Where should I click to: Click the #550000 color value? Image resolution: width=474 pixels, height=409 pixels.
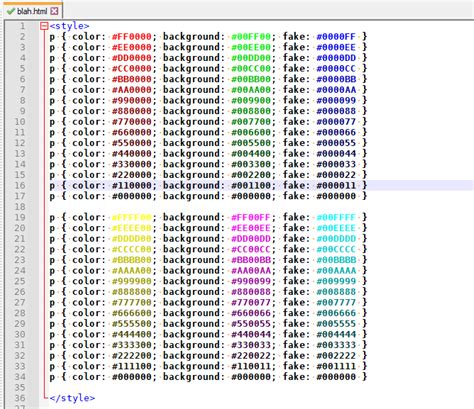click(x=132, y=143)
